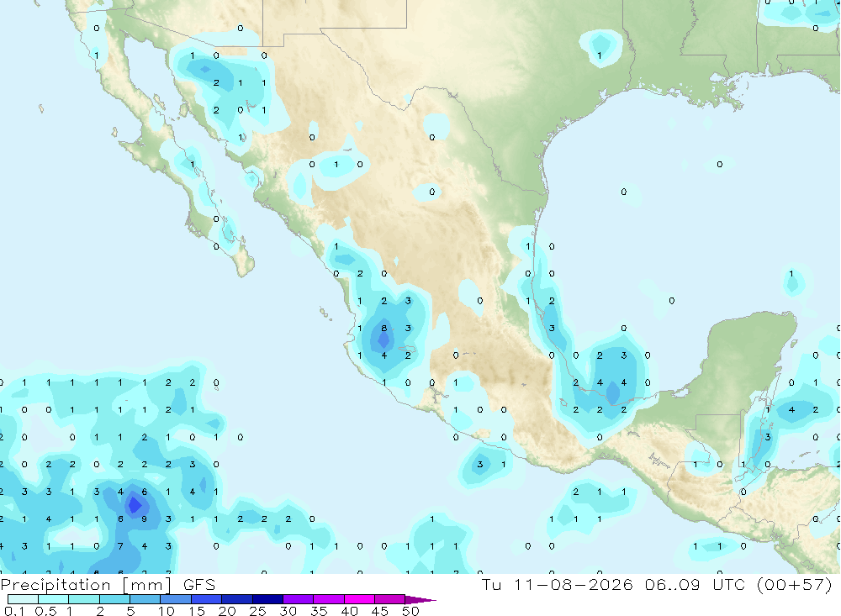Click the date 'Tu 11-08-2026'
This screenshot has width=841, height=616.
click(558, 584)
